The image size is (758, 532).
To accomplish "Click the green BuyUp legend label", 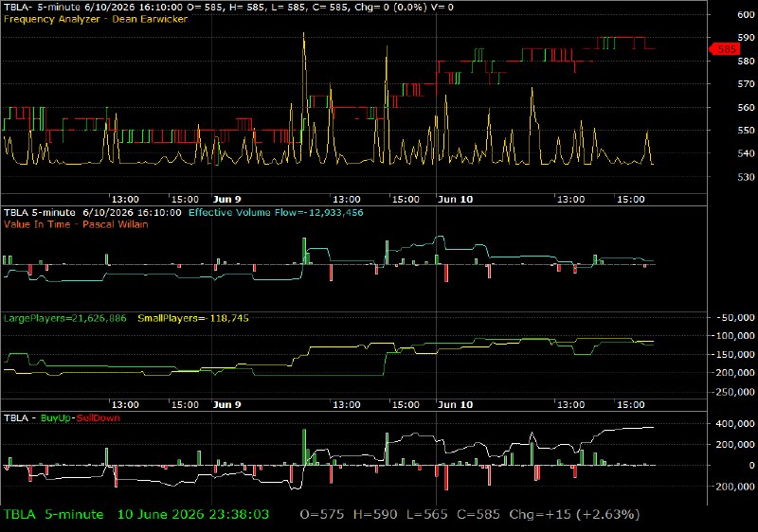I will pyautogui.click(x=56, y=418).
